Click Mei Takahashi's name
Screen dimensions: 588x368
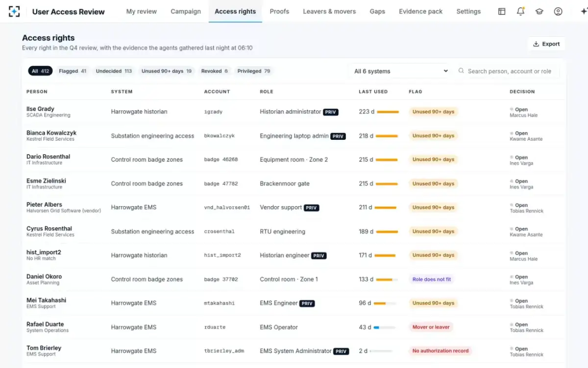(x=46, y=300)
